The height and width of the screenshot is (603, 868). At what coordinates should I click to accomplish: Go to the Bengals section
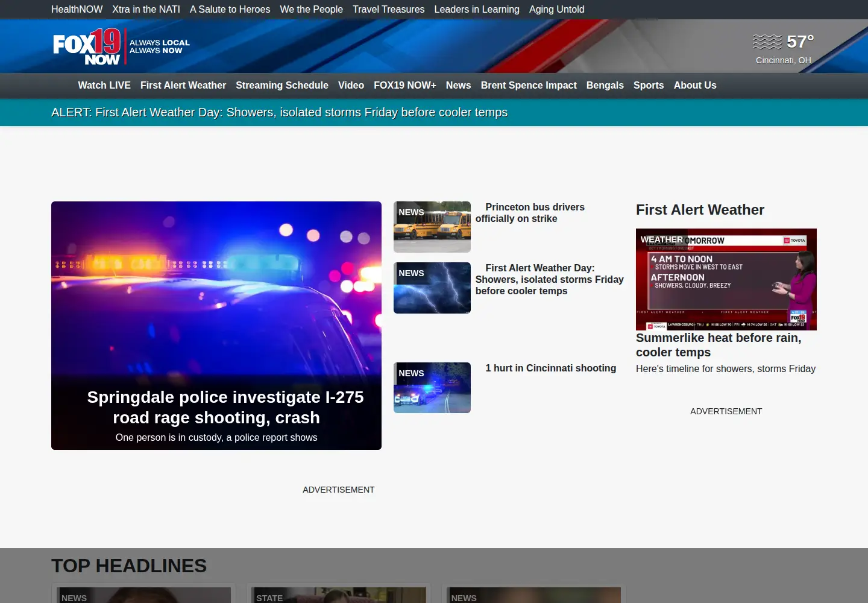tap(605, 85)
